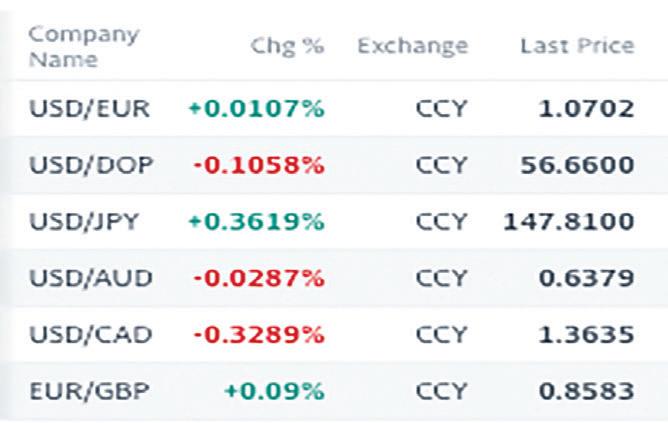This screenshot has width=668, height=423.
Task: Click the +0.09% change value
Action: (275, 389)
